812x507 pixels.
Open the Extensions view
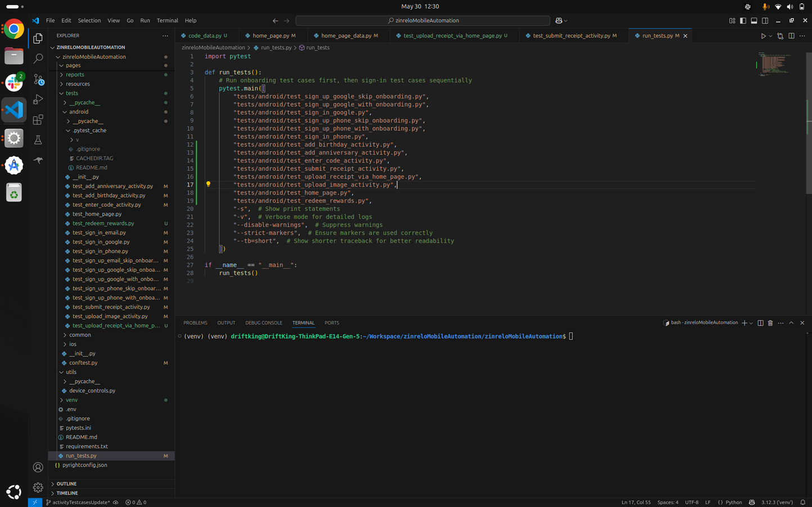click(x=38, y=120)
